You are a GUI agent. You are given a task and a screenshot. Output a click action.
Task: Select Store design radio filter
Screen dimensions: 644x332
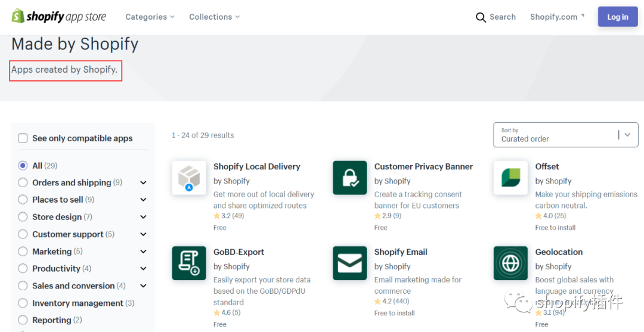(23, 217)
